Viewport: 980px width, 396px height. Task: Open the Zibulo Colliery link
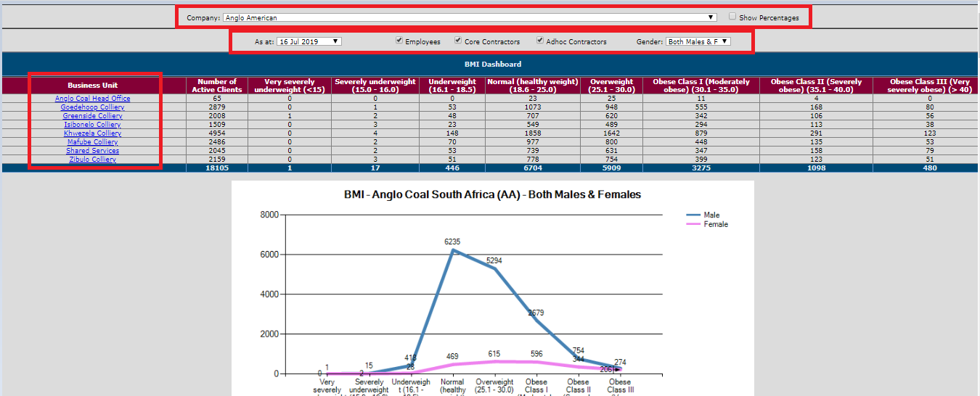coord(93,160)
